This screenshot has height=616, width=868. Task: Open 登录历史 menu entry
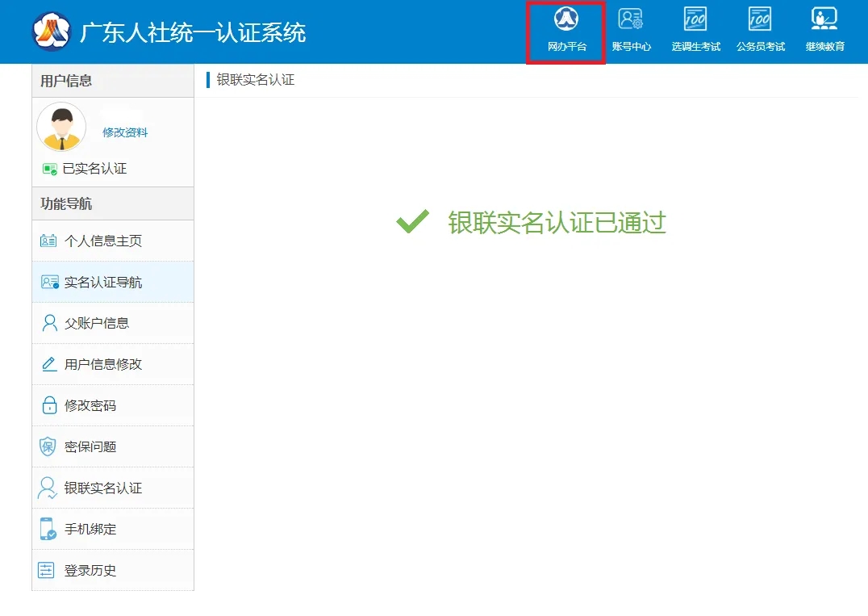pos(113,570)
